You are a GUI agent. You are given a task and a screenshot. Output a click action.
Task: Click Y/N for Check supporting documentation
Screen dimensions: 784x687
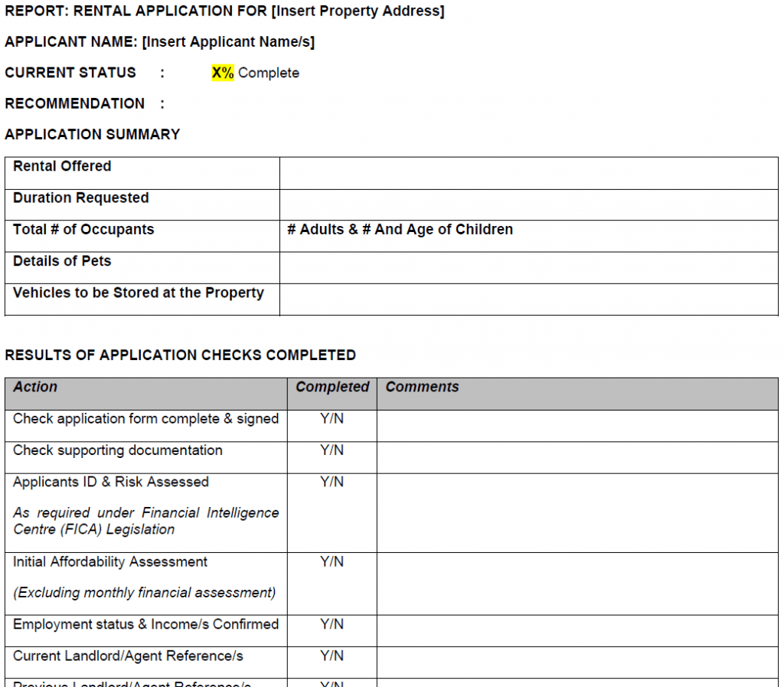332,450
